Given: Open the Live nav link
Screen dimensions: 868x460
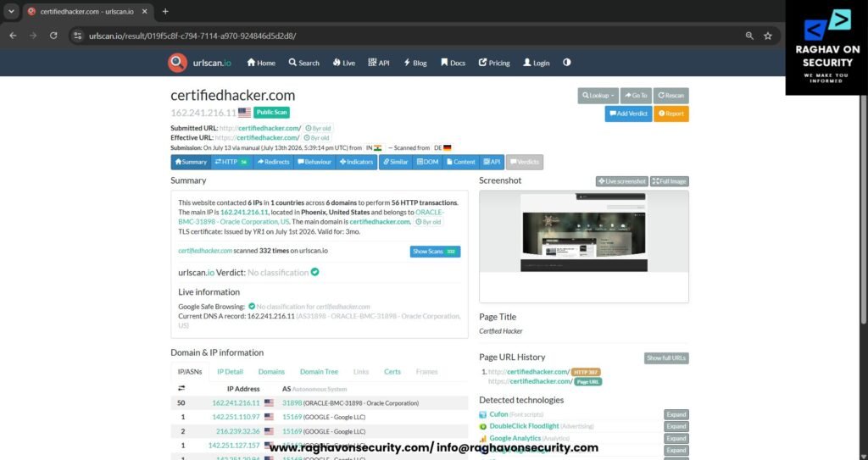Looking at the screenshot, I should 344,63.
